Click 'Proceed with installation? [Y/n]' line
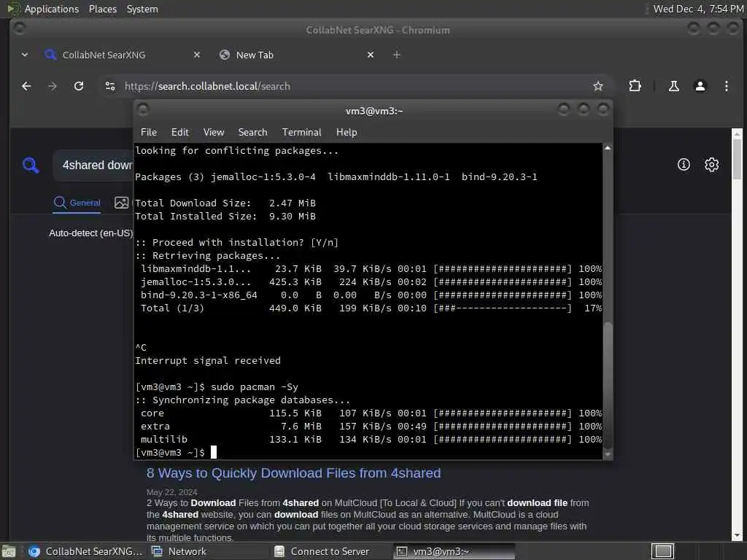The height and width of the screenshot is (560, 747). [237, 242]
